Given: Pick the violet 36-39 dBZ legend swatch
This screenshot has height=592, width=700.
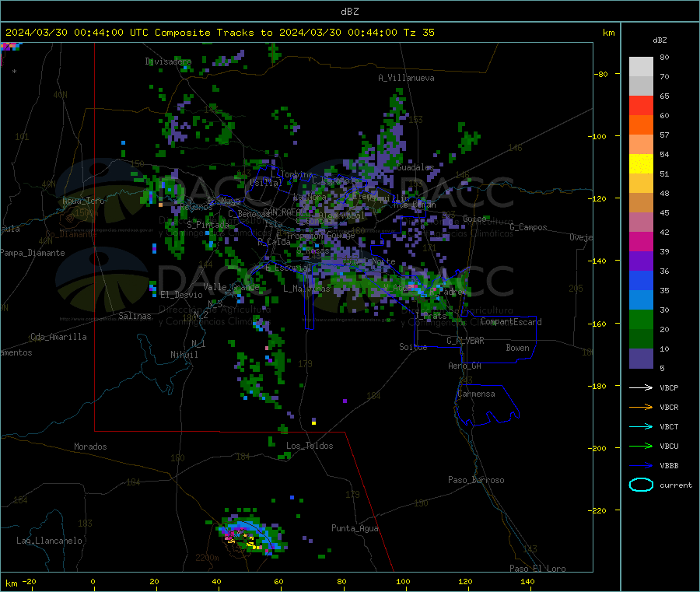Looking at the screenshot, I should coord(641,261).
